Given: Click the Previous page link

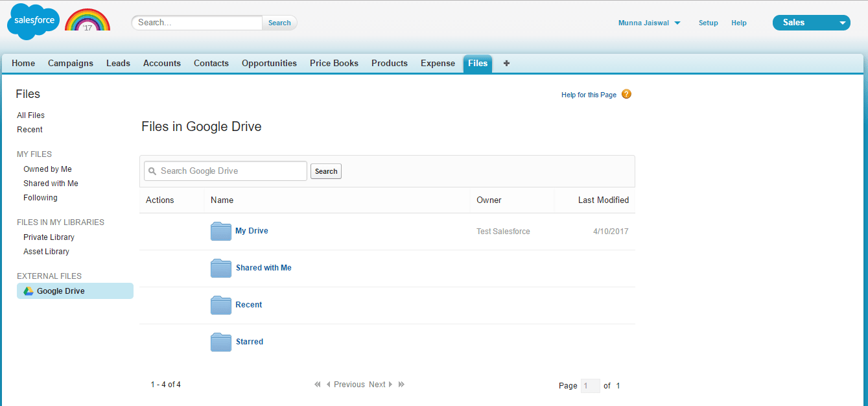Looking at the screenshot, I should point(349,385).
